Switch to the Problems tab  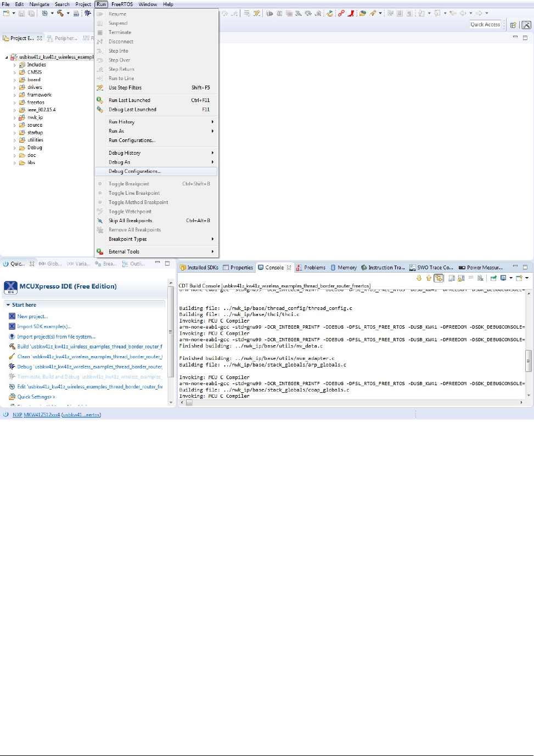tap(311, 268)
